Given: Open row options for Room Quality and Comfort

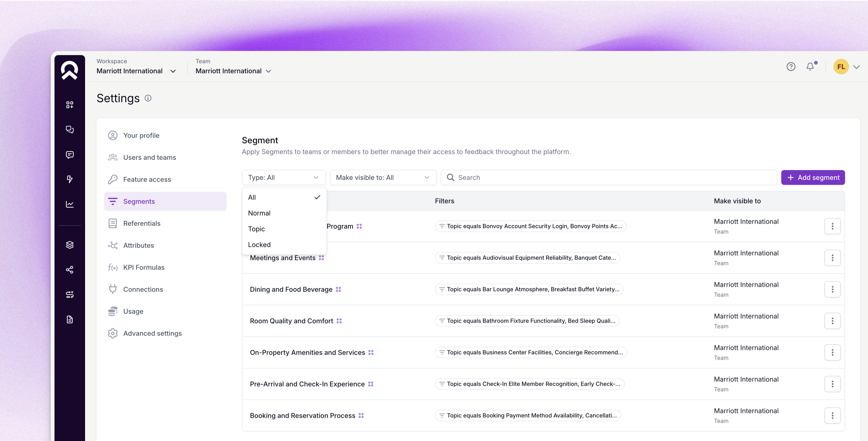Looking at the screenshot, I should click(x=832, y=321).
